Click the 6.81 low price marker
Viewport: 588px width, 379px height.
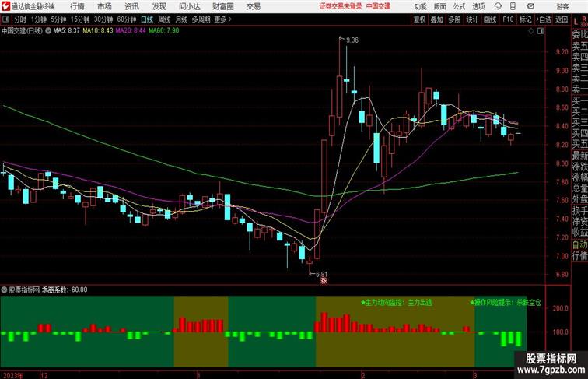coord(321,274)
